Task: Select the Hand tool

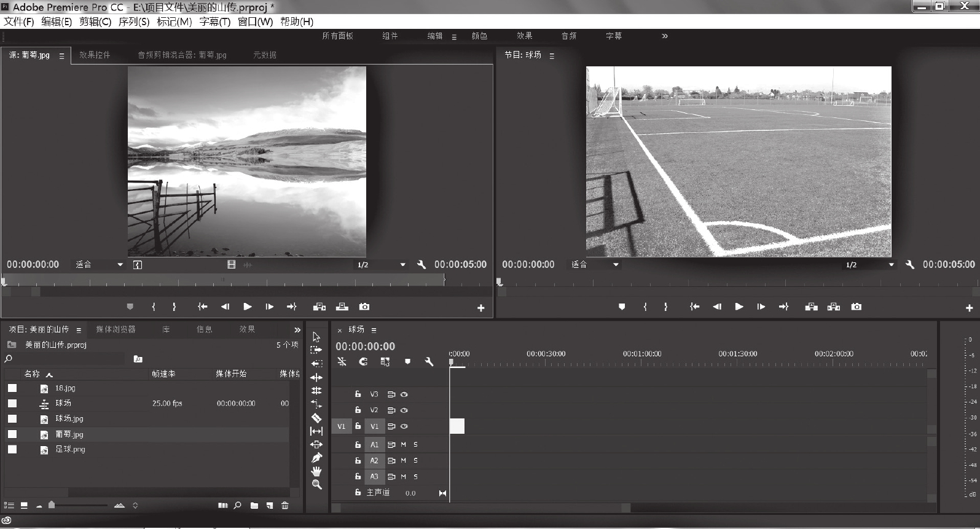Action: pyautogui.click(x=316, y=471)
